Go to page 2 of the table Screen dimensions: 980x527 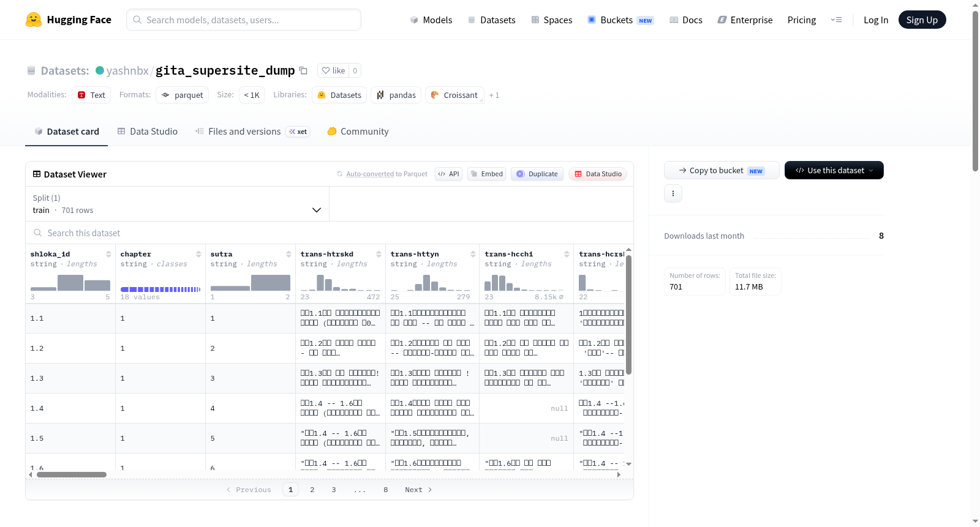(x=312, y=490)
